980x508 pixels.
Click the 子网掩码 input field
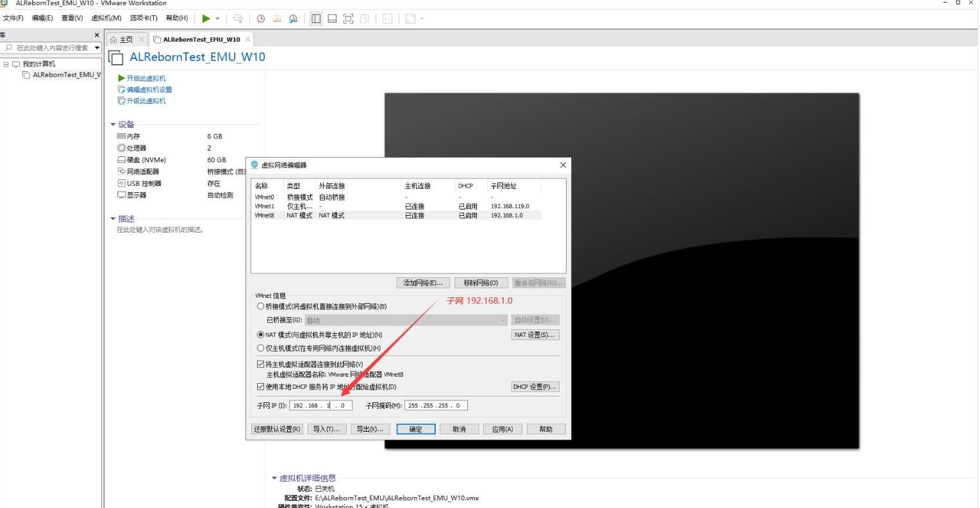[436, 406]
